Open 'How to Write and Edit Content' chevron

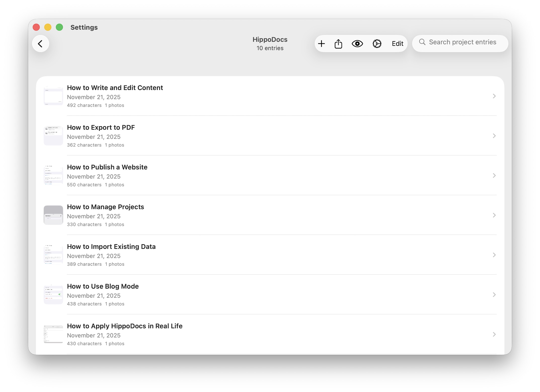coord(494,96)
